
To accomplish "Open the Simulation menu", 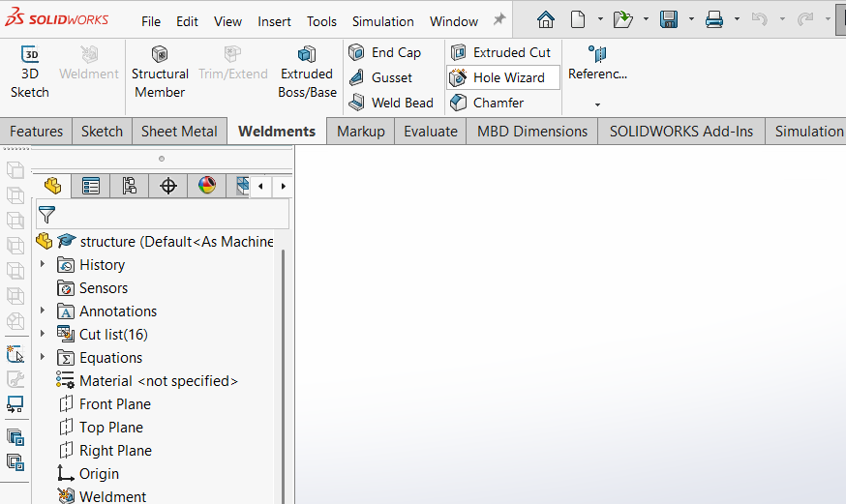I will pyautogui.click(x=383, y=21).
